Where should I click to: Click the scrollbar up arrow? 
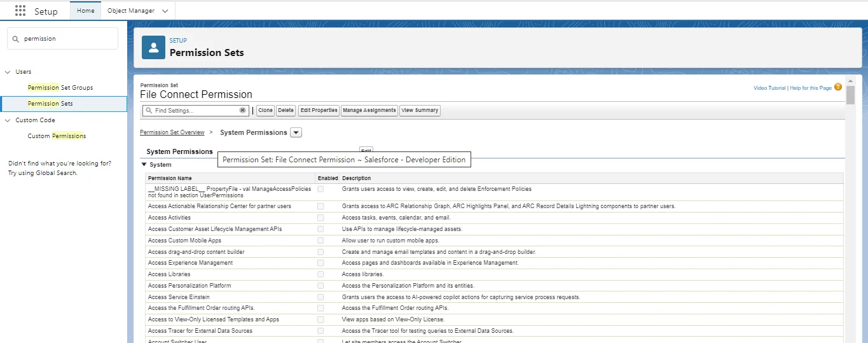pyautogui.click(x=850, y=81)
